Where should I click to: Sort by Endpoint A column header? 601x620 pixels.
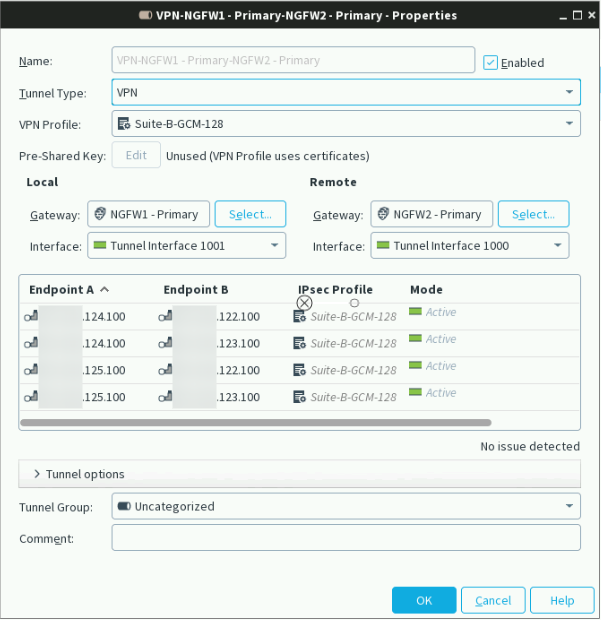coord(61,289)
